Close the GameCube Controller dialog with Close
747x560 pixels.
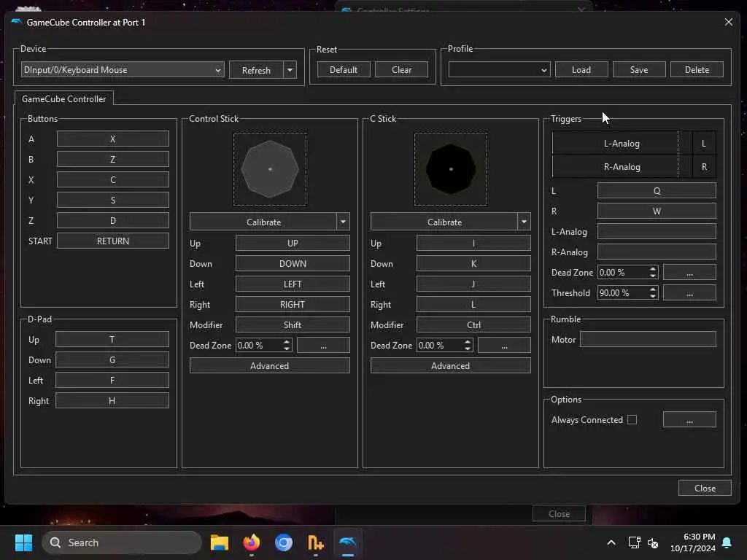(x=705, y=488)
